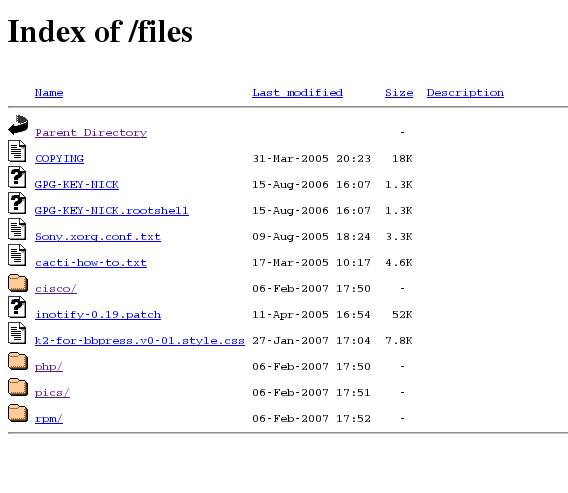Screen dimensions: 568x493
Task: Click the unknown-file icon beside inotify-0.19.patch
Action: click(x=17, y=307)
